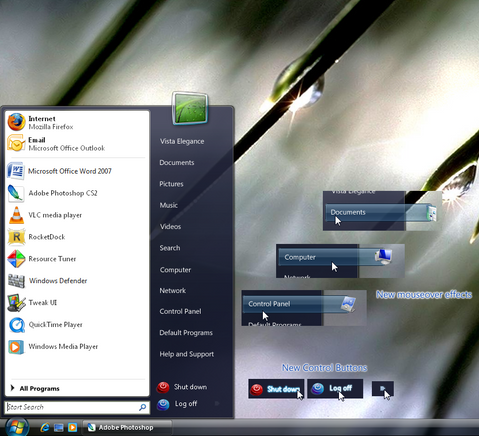Open Videos in the start menu
479x436 pixels.
[170, 227]
